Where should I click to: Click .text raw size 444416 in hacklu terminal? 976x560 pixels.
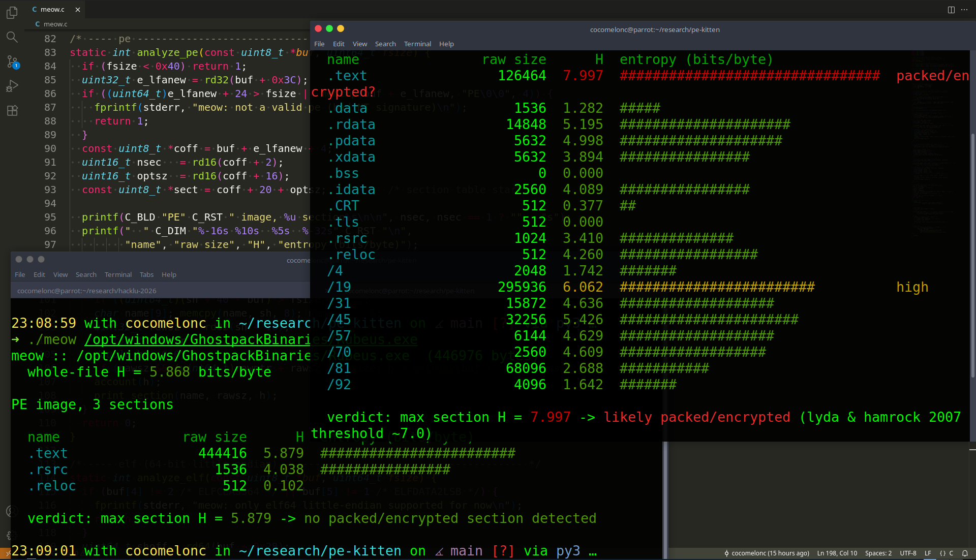pos(222,453)
